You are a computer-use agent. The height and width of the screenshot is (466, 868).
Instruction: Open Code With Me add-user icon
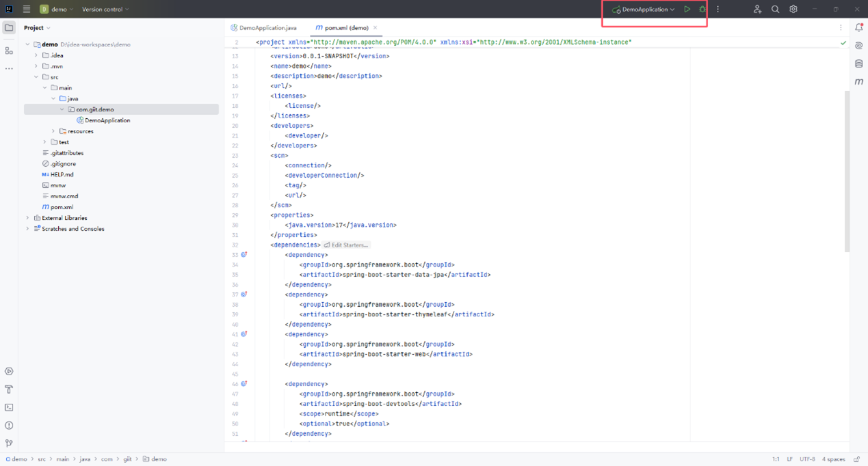point(757,10)
